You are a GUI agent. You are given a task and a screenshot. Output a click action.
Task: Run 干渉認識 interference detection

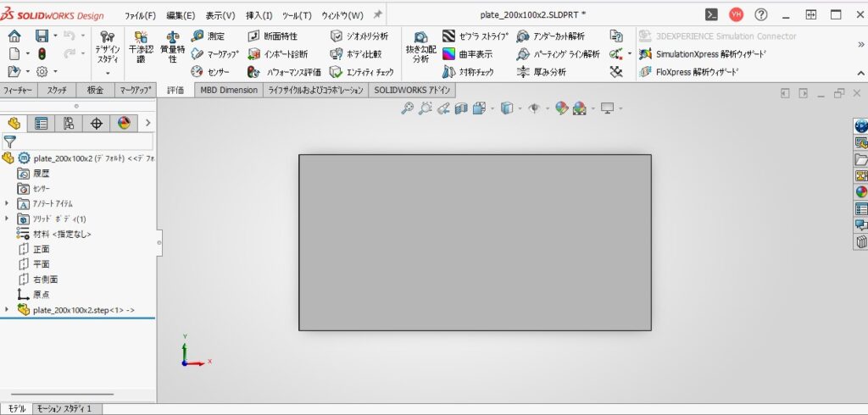pyautogui.click(x=141, y=47)
